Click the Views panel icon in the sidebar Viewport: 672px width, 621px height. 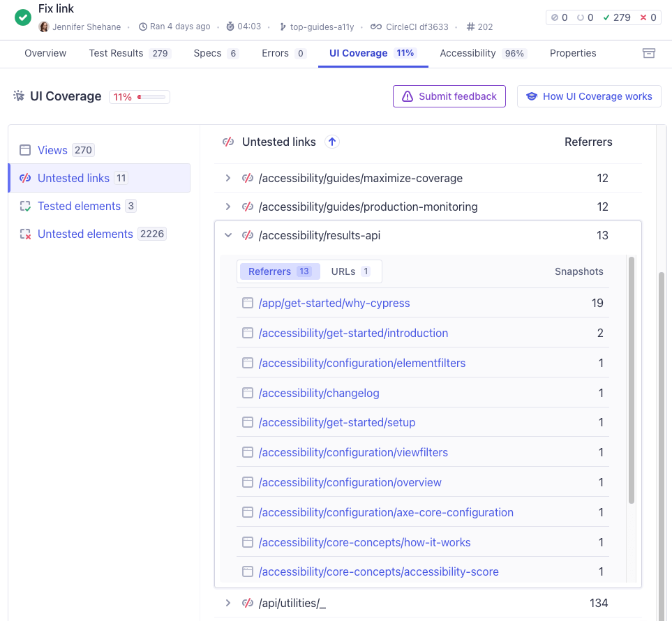click(26, 149)
